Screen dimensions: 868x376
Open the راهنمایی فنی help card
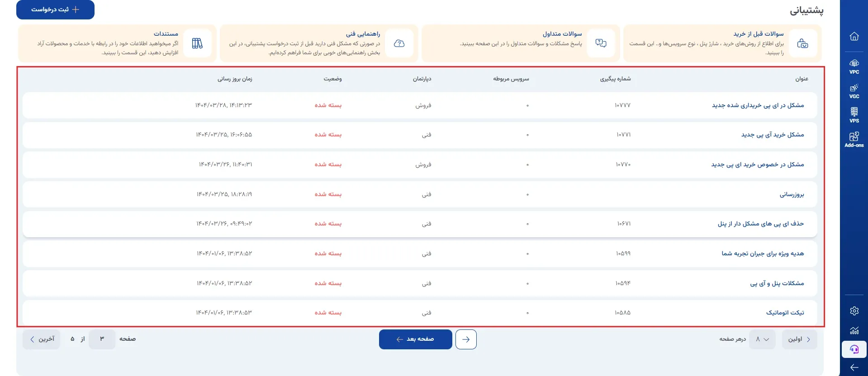pos(319,43)
